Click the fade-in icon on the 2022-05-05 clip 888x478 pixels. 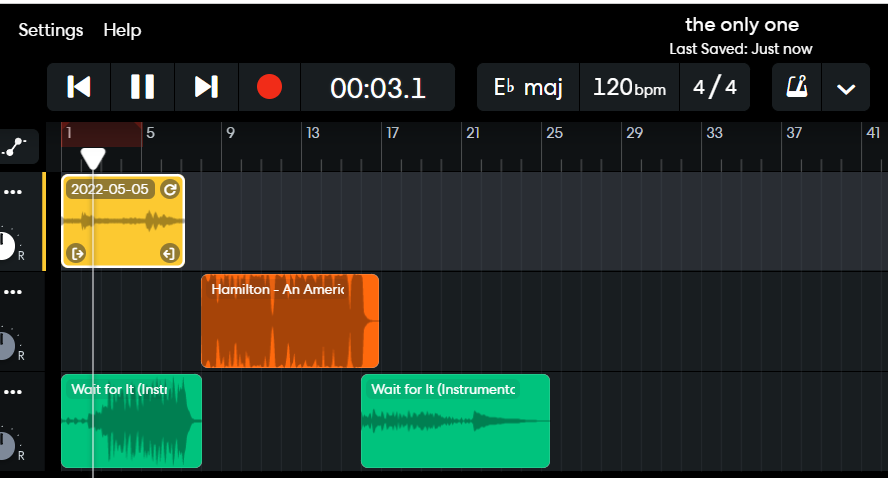click(77, 253)
